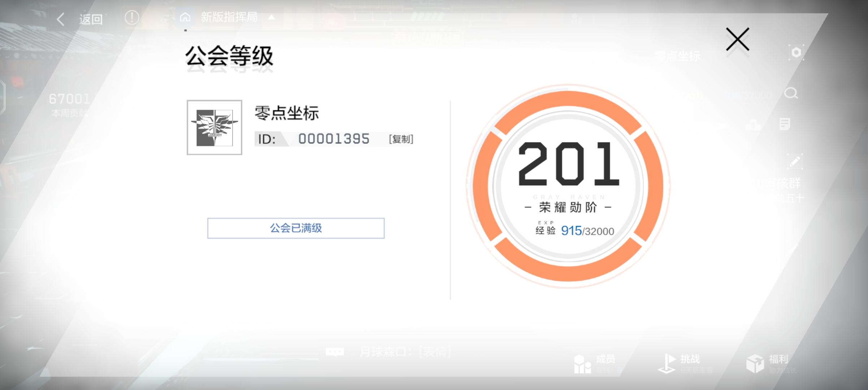Click the weekly contribution number 67001
The width and height of the screenshot is (868, 390).
tap(69, 99)
